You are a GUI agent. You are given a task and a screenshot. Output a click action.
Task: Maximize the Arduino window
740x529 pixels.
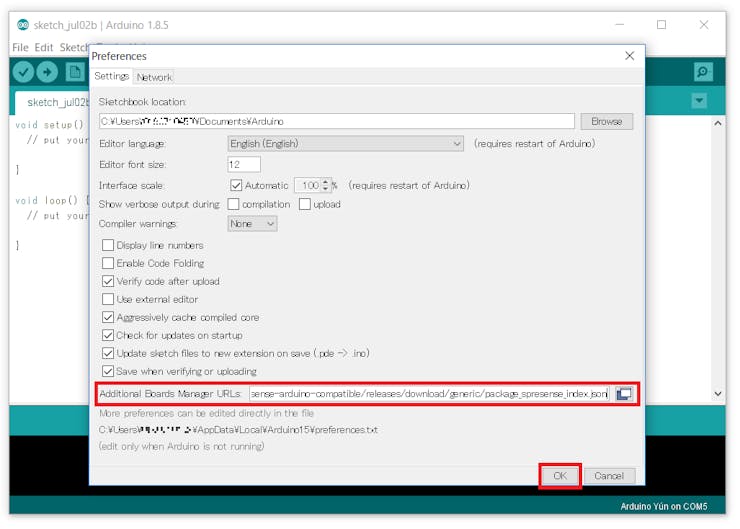(x=661, y=25)
